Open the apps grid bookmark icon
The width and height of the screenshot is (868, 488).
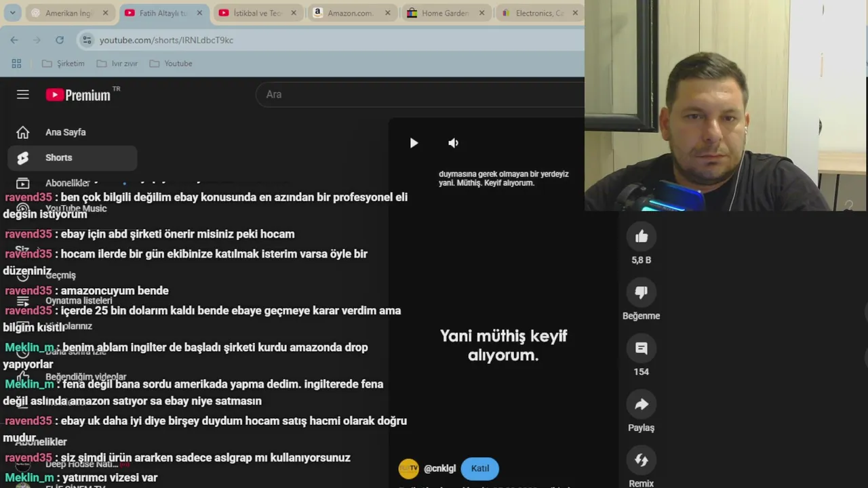coord(16,63)
